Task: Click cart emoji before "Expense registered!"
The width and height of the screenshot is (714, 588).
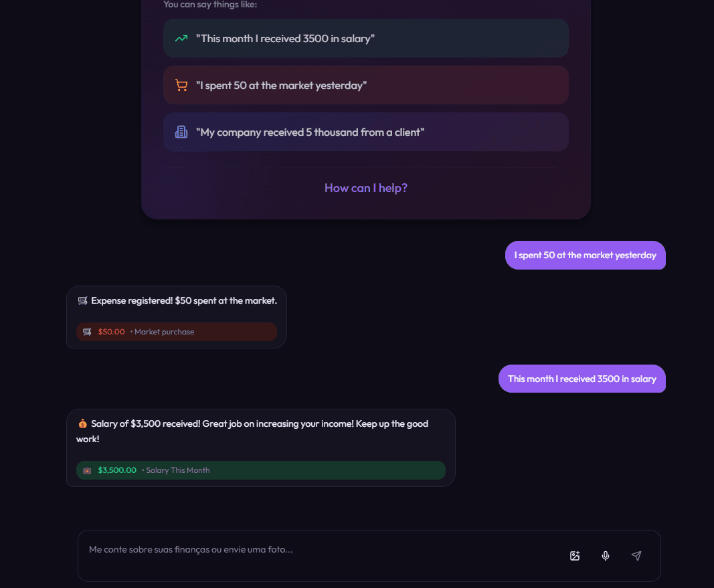Action: coord(82,301)
